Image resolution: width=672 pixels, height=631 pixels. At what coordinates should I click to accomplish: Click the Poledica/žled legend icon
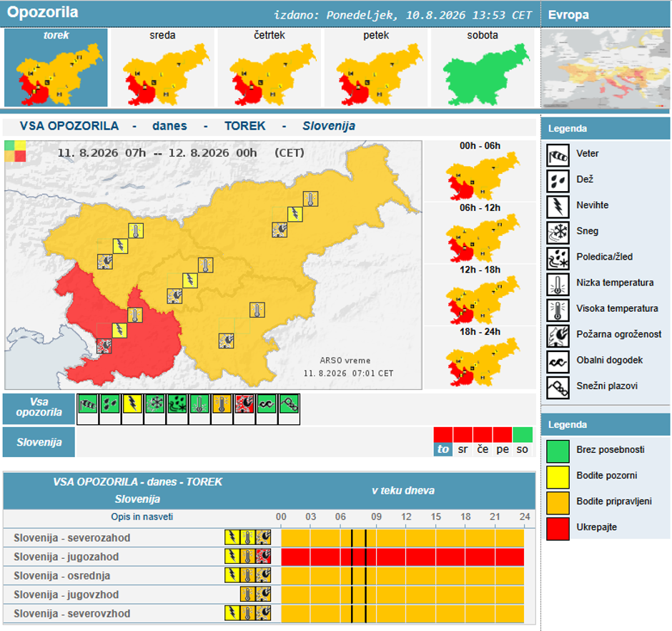(x=558, y=259)
